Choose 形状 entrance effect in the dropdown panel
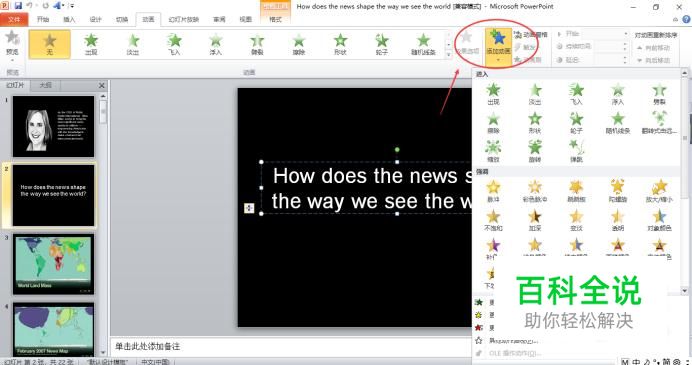Image resolution: width=692 pixels, height=365 pixels. click(x=535, y=123)
